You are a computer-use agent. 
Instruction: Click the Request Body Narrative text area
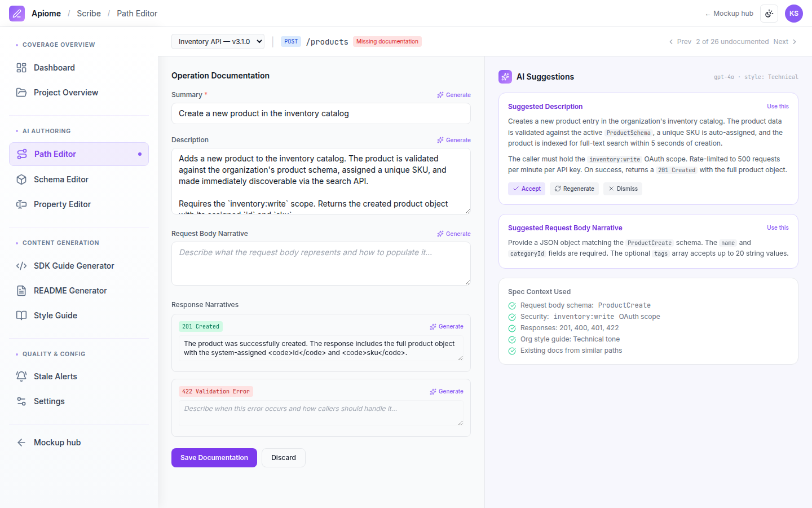pyautogui.click(x=321, y=264)
